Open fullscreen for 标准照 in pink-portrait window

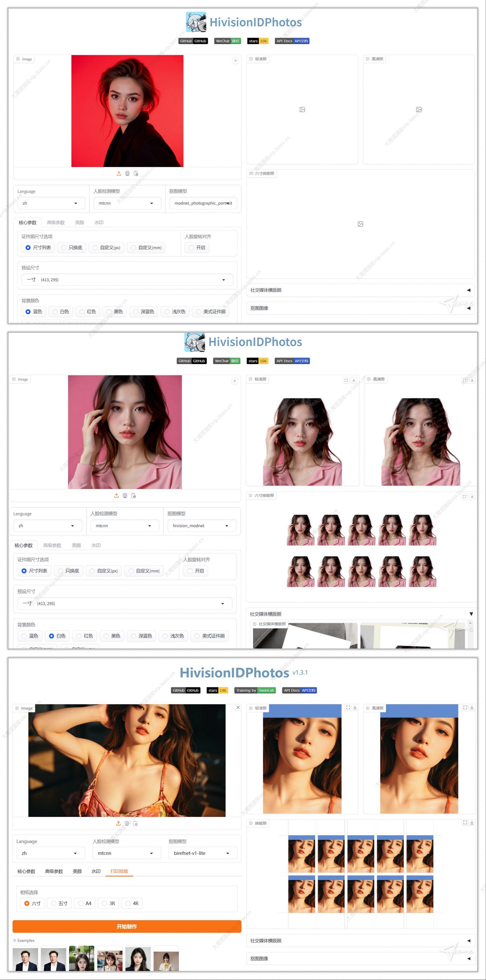346,380
